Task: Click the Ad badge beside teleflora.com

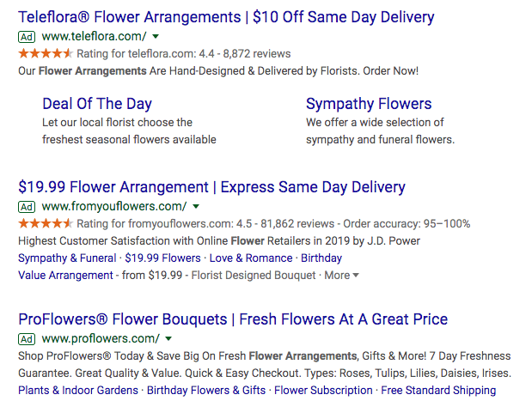Action: (27, 37)
